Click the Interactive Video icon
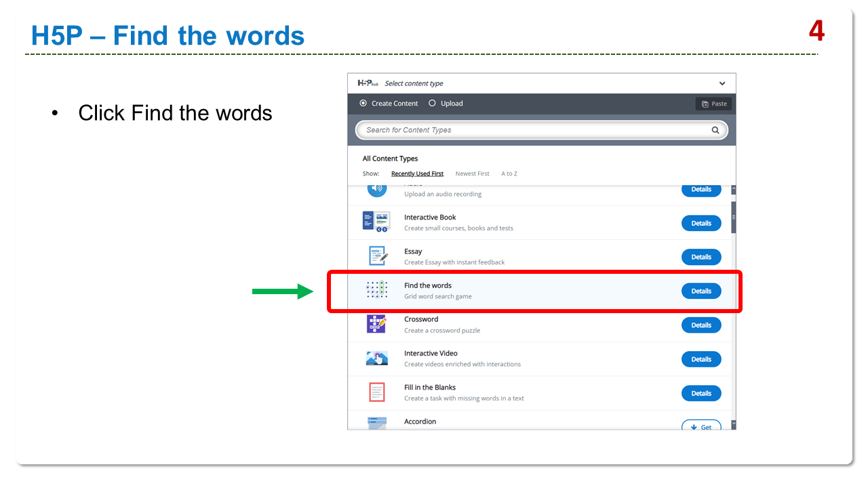This screenshot has width=868, height=488. point(376,359)
